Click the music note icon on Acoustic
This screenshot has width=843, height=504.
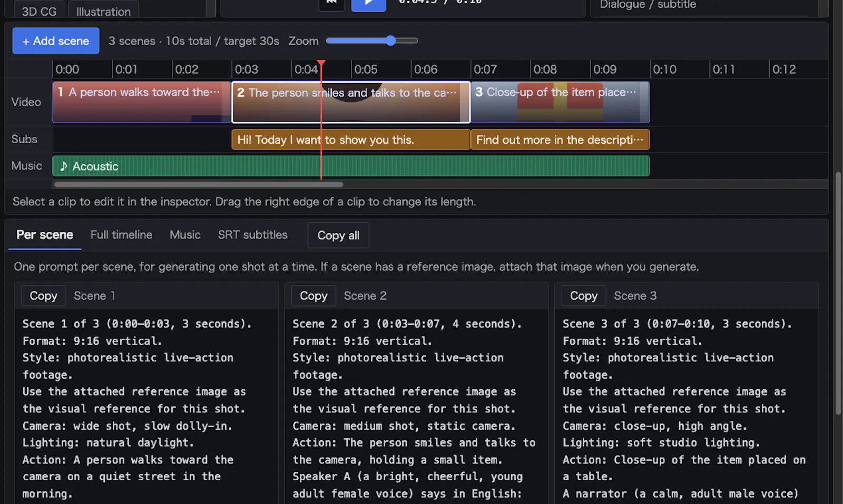pos(64,166)
